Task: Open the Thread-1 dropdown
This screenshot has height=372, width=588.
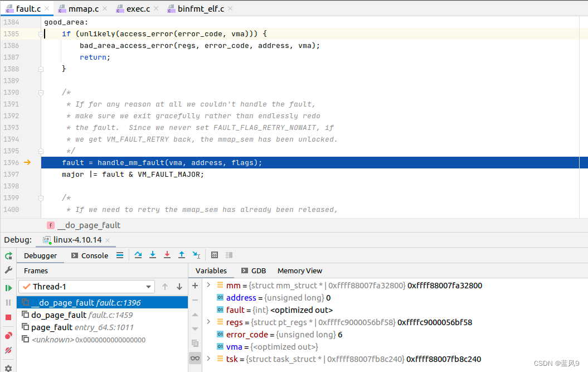Action: 86,287
